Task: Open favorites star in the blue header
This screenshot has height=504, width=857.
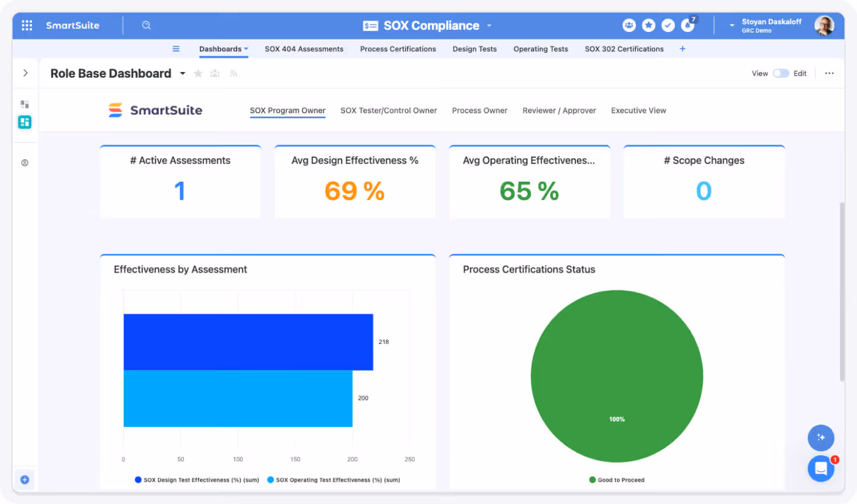Action: coord(648,25)
